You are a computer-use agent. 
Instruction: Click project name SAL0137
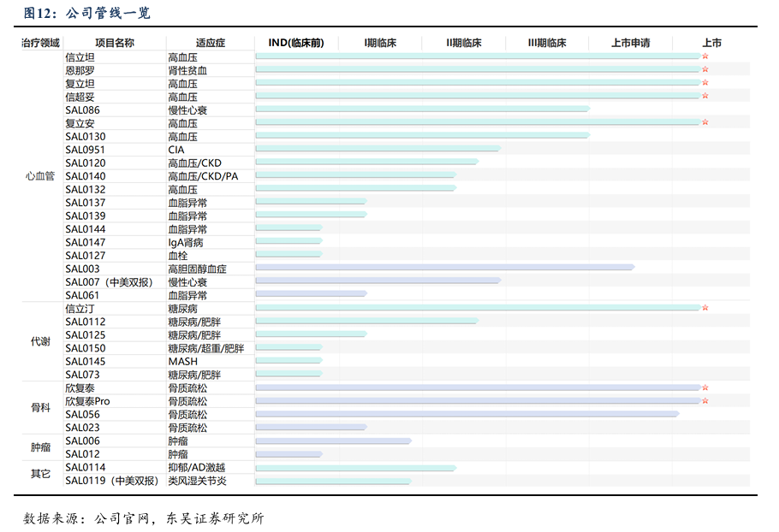coord(86,203)
